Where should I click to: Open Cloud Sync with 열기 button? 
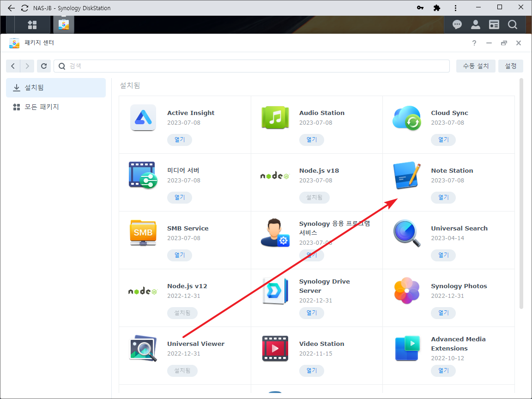point(443,140)
